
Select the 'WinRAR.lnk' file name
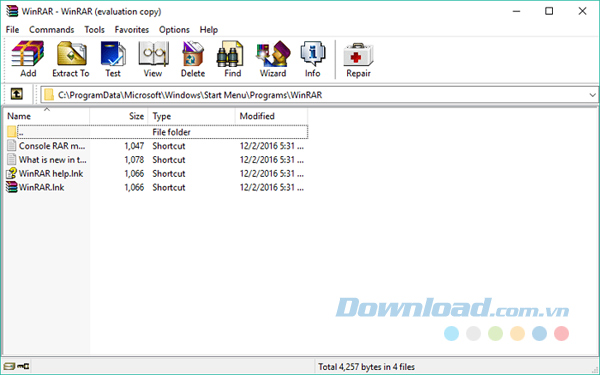[x=41, y=187]
